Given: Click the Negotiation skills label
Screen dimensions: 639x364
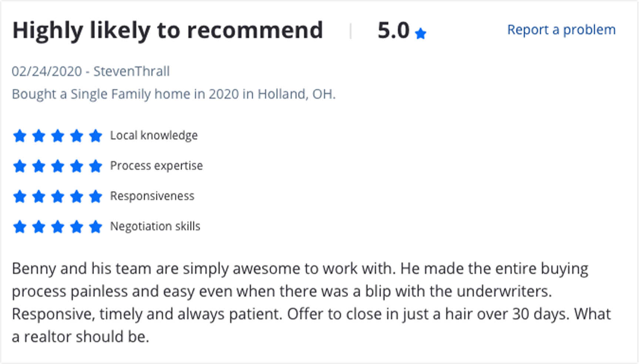Looking at the screenshot, I should point(155,226).
